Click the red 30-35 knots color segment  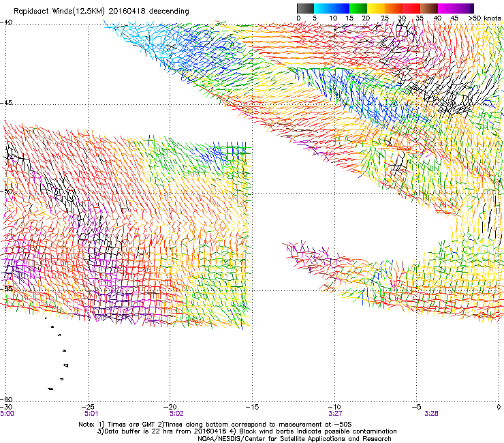[411, 8]
